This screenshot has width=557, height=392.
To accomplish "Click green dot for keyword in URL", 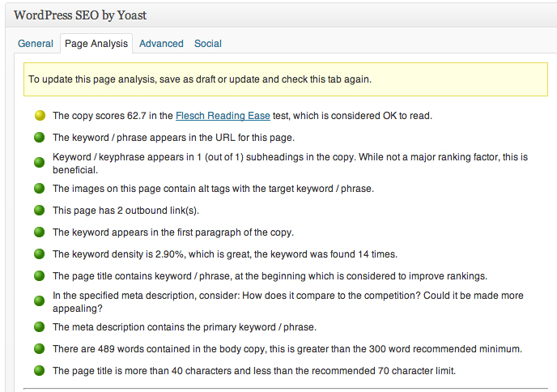I will click(x=39, y=138).
